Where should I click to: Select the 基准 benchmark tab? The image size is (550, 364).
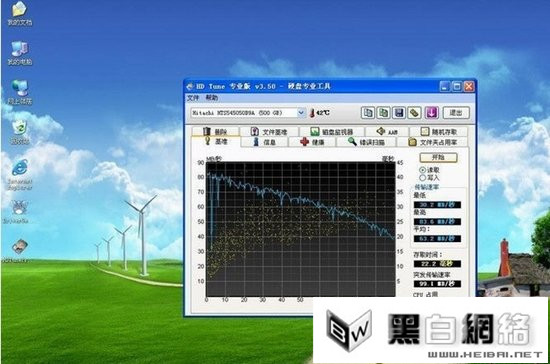(x=216, y=141)
